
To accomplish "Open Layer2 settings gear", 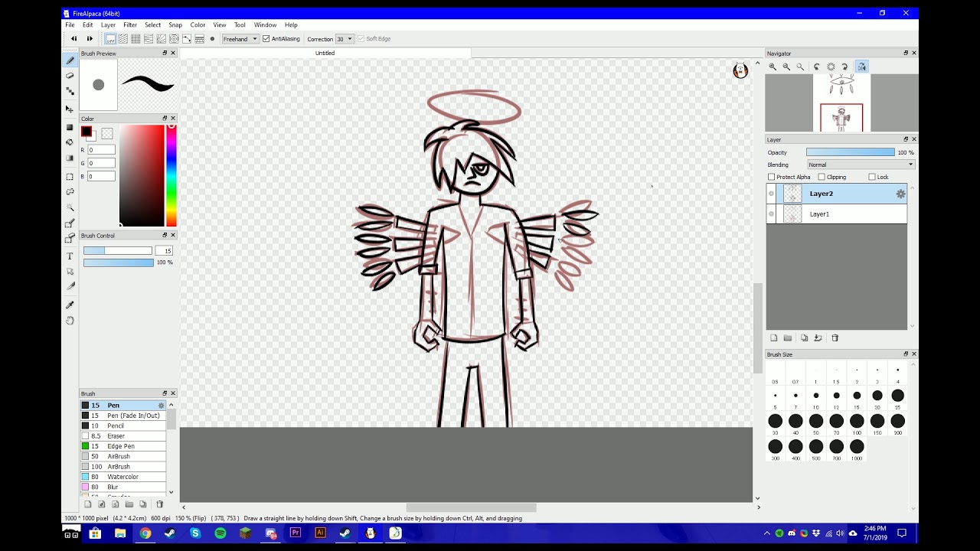I will click(900, 194).
